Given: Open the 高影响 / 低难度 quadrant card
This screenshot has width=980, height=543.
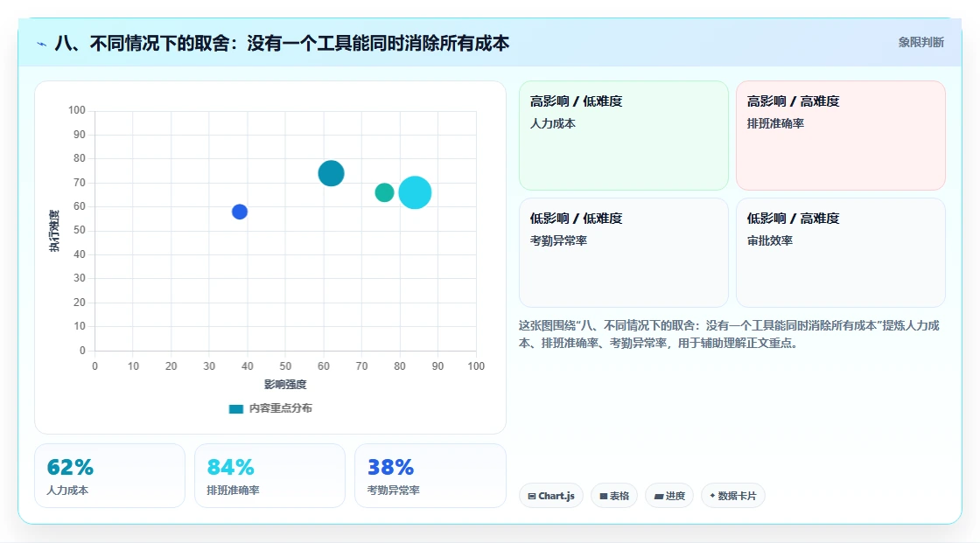Looking at the screenshot, I should coord(624,135).
